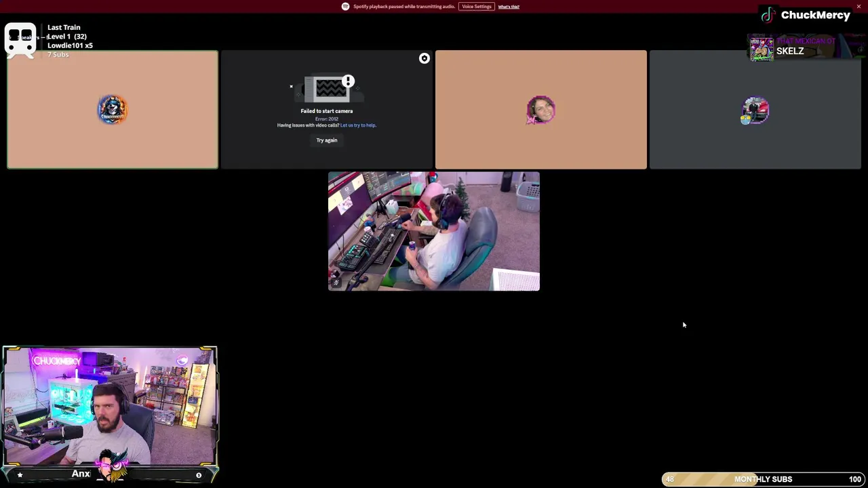Click the SKELZ profile picture

(x=762, y=49)
